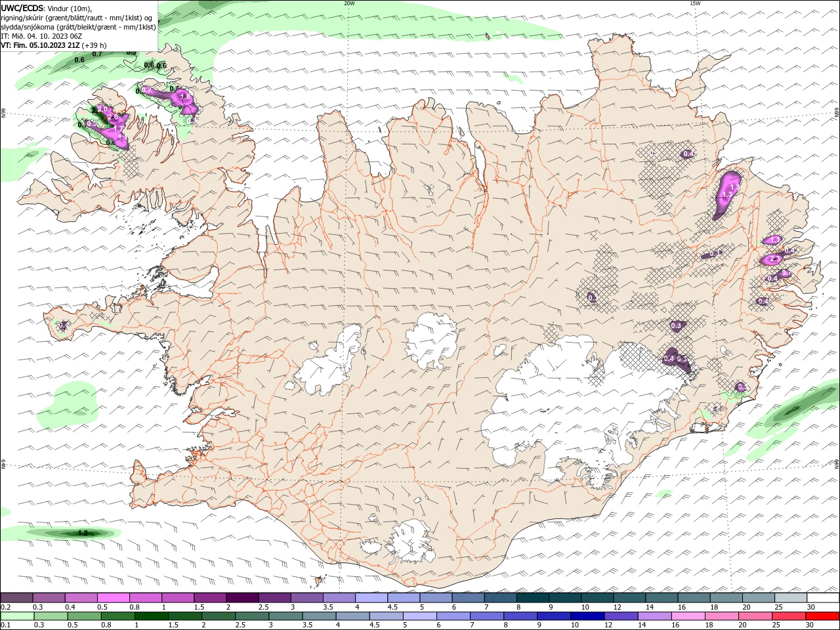Click the 2.0 snowfall value in the Westfjords
This screenshot has width=840, height=630.
click(103, 109)
